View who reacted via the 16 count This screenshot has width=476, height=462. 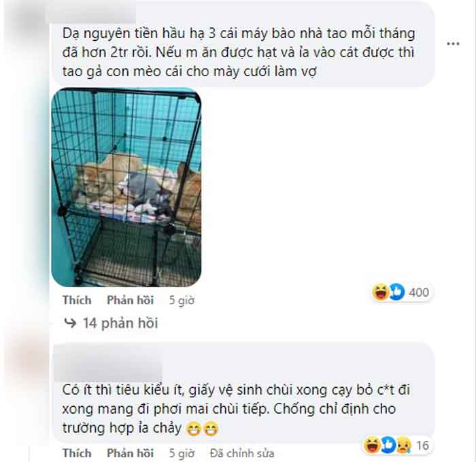422,446
